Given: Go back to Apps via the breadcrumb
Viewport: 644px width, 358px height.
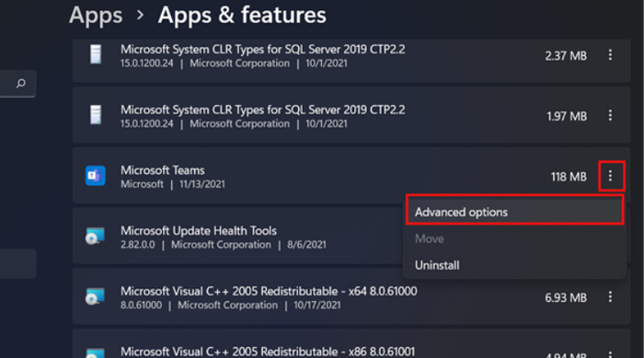Looking at the screenshot, I should [96, 16].
